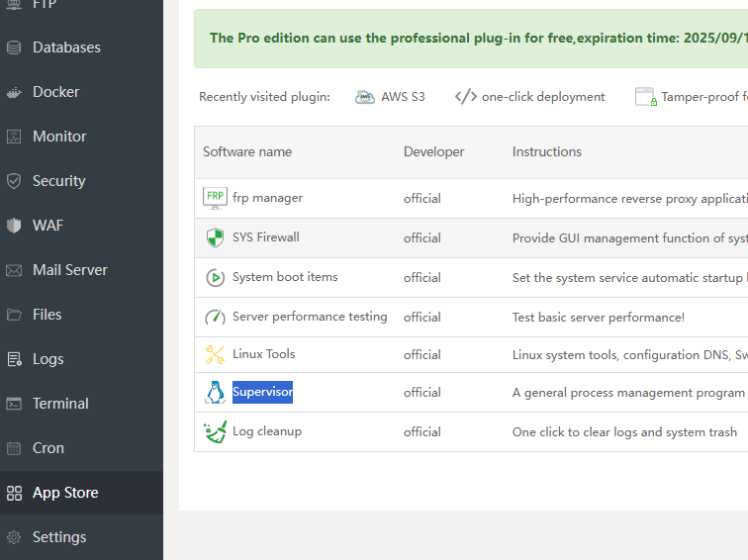Click the Linux Tools wrench icon
The height and width of the screenshot is (560, 748).
215,354
